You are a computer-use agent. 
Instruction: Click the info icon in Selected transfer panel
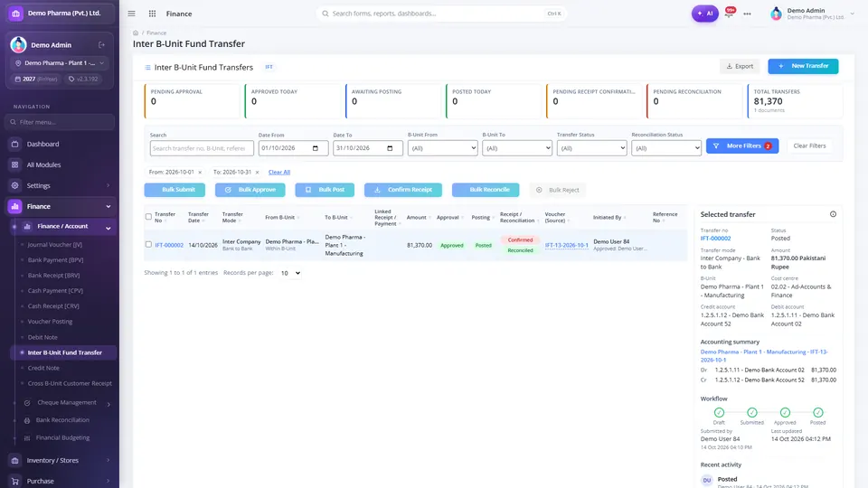(833, 214)
